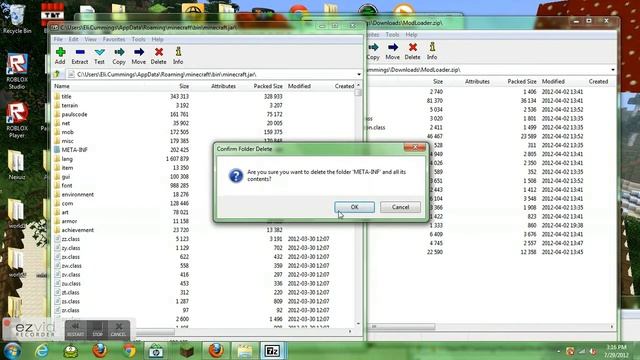This screenshot has width=640, height=360.
Task: Cancel the folder delete dialog
Action: point(400,207)
